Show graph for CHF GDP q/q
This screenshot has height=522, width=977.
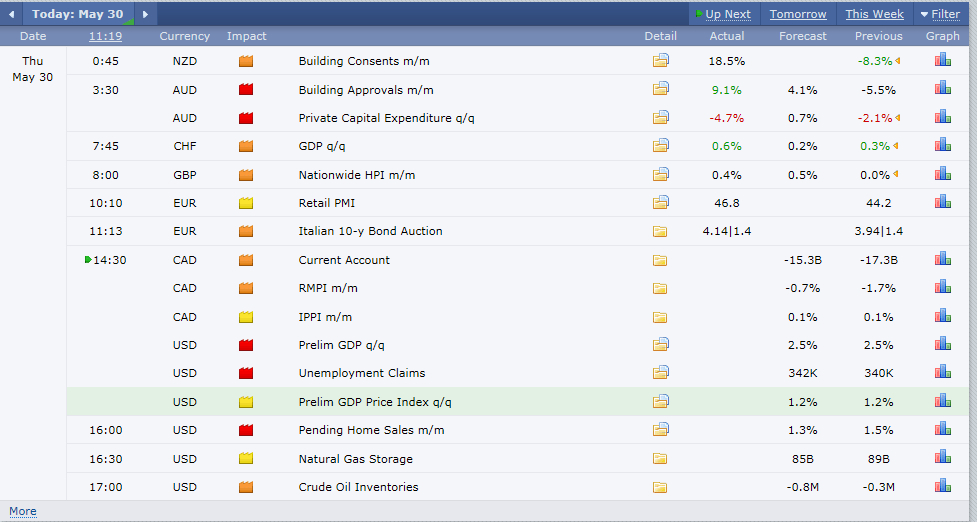pyautogui.click(x=943, y=145)
